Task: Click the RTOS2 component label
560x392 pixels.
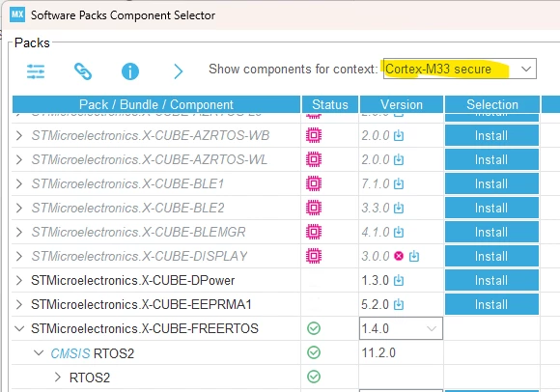Action: (x=90, y=378)
